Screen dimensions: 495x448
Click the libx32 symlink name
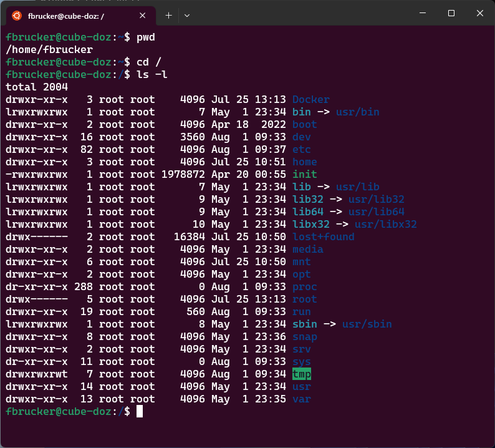[x=311, y=225]
